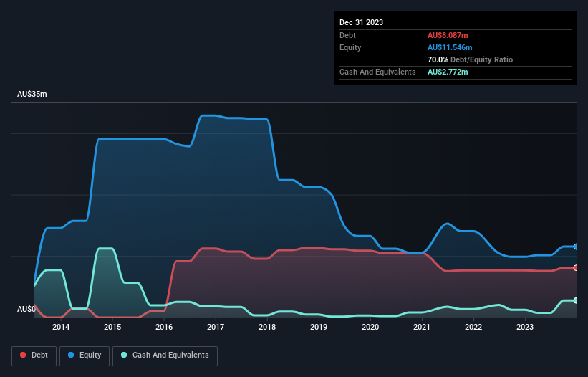Screen dimensions: 588x377
Task: Click the red Debt legend dot
Action: tap(23, 355)
